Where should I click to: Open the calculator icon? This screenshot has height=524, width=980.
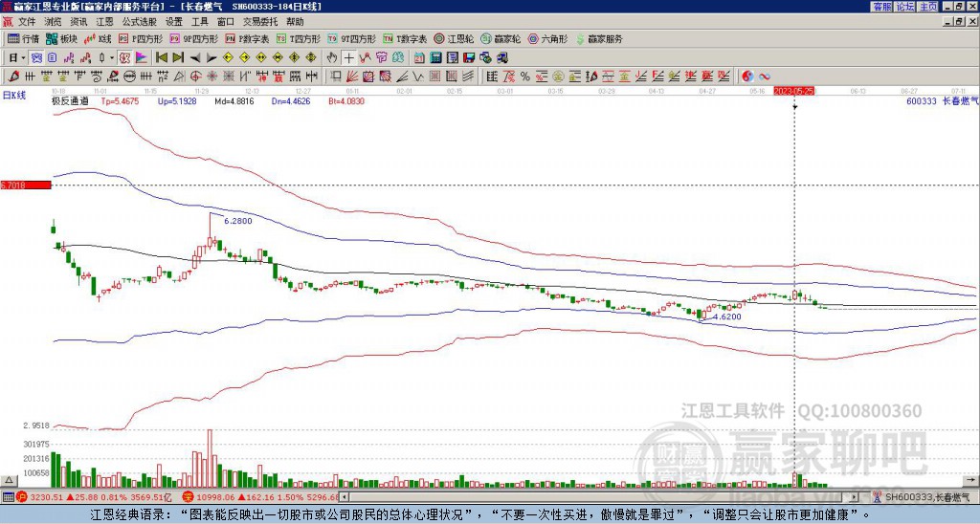[x=435, y=57]
